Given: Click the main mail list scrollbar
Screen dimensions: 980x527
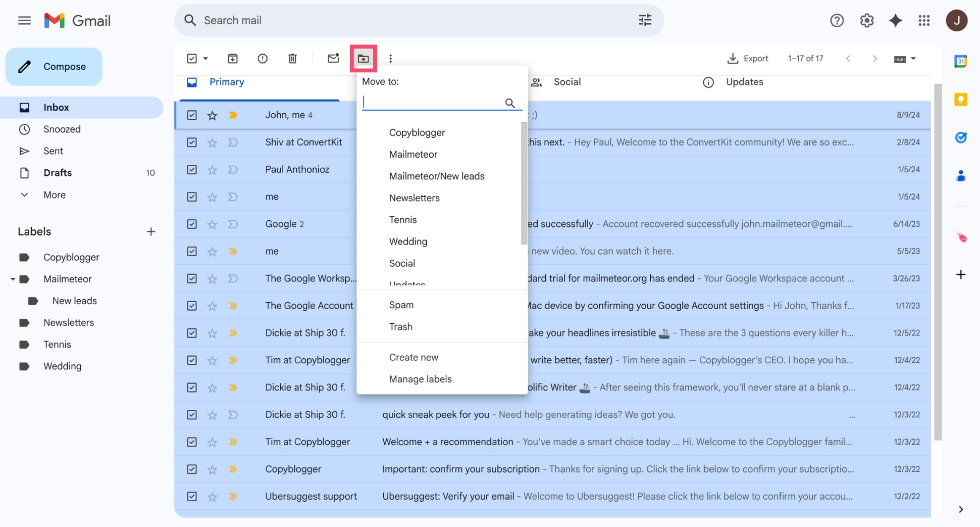Looking at the screenshot, I should [x=938, y=263].
